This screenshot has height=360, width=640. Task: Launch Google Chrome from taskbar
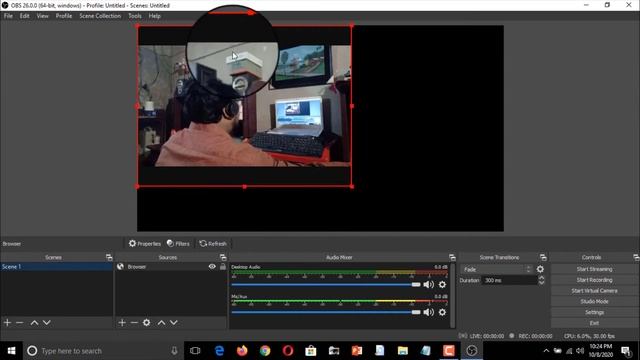(x=265, y=351)
